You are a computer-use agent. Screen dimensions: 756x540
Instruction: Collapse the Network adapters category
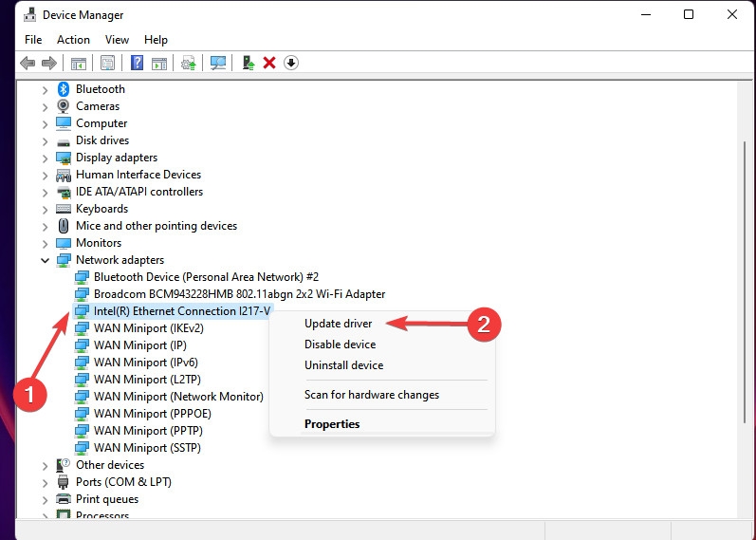45,261
